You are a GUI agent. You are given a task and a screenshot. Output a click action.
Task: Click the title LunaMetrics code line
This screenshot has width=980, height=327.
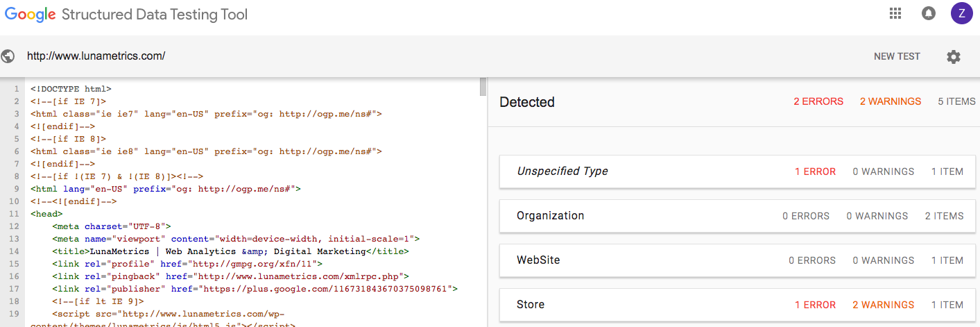(x=230, y=251)
